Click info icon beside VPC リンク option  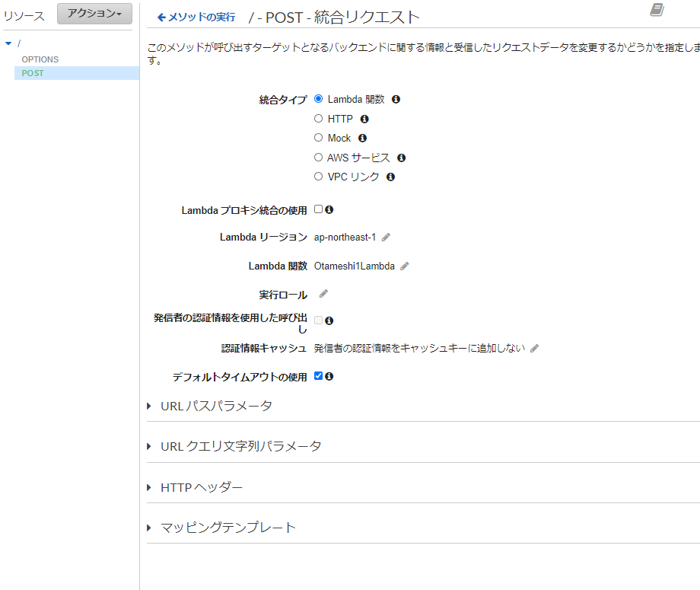[x=390, y=177]
